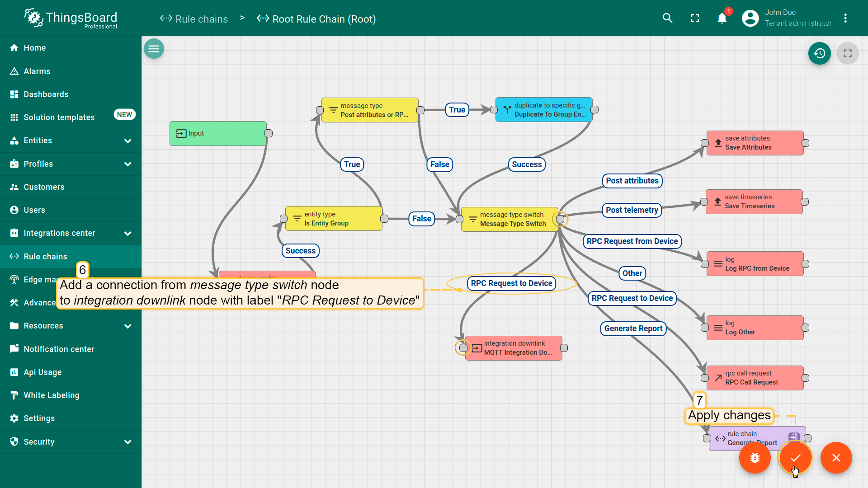Click the orange debug bug button
This screenshot has width=868, height=488.
tap(755, 458)
